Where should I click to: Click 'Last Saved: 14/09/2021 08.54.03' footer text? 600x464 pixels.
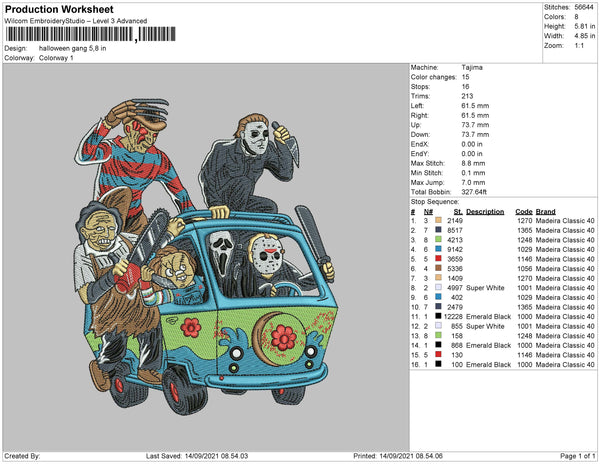197,456
